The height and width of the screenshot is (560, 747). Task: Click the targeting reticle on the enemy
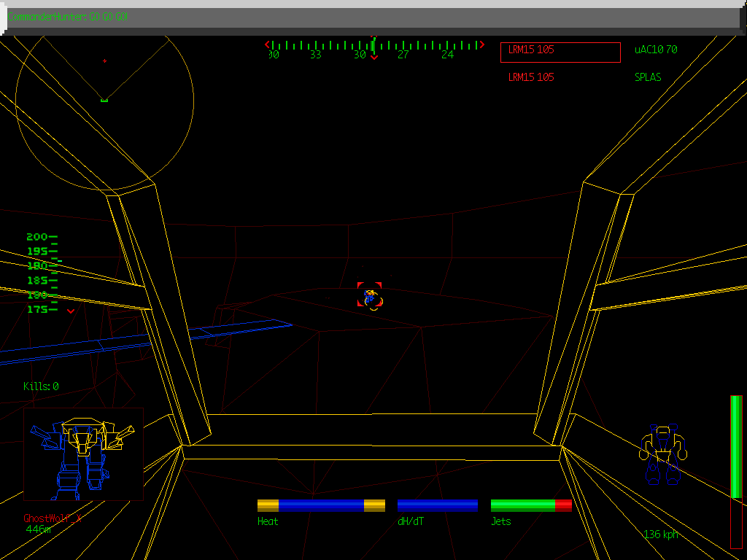click(370, 295)
